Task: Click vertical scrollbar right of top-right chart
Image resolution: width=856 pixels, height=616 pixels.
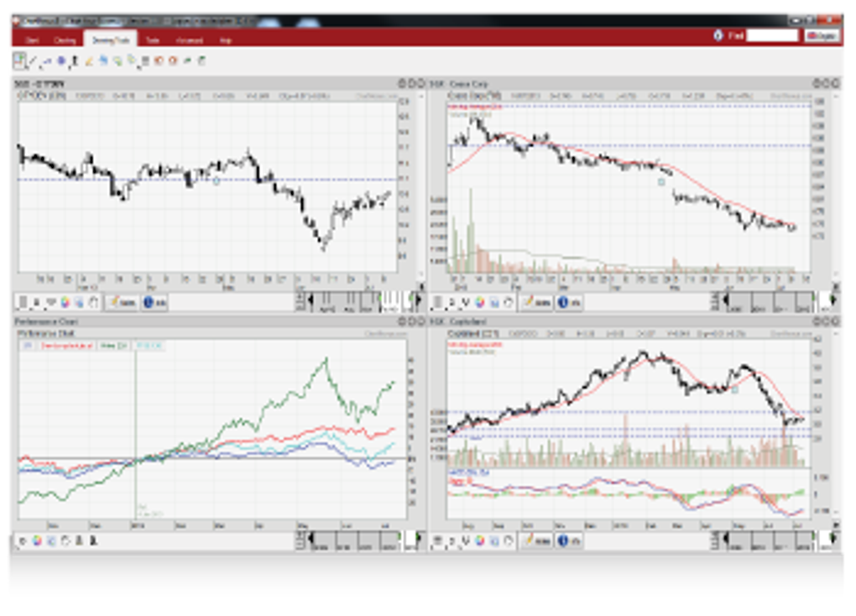Action: click(x=836, y=187)
